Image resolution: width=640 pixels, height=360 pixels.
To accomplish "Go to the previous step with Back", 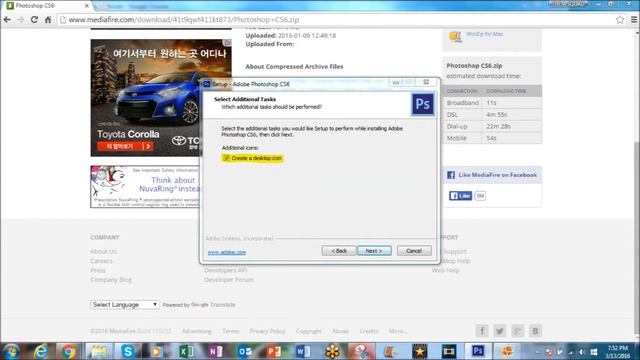I will pos(338,251).
